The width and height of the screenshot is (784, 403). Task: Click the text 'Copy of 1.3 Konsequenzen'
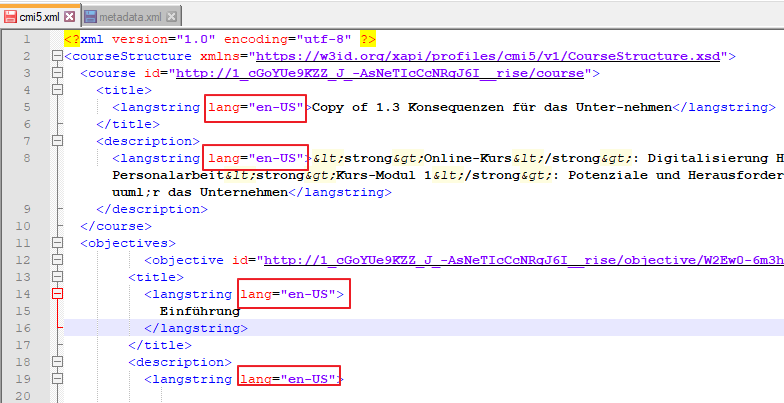pyautogui.click(x=408, y=107)
